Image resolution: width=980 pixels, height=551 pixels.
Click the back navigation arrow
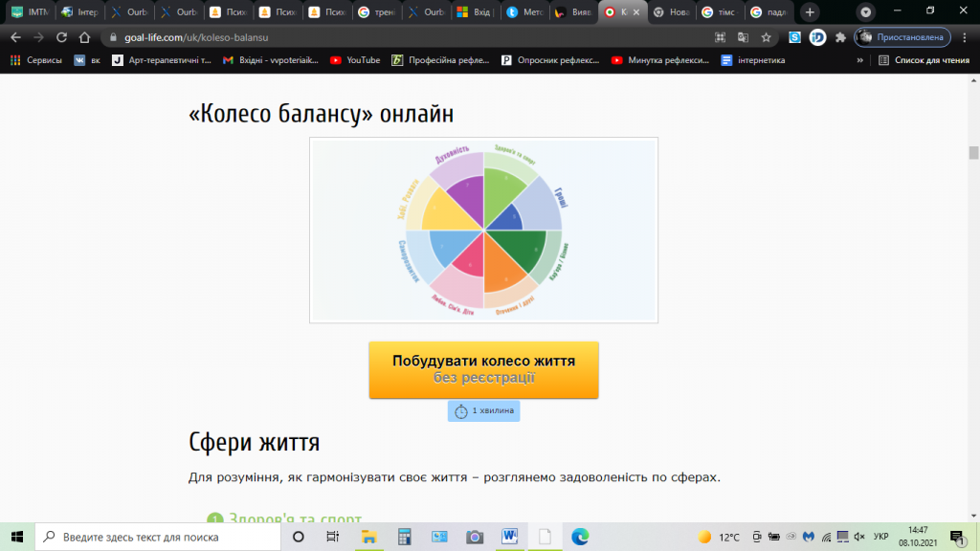[15, 39]
